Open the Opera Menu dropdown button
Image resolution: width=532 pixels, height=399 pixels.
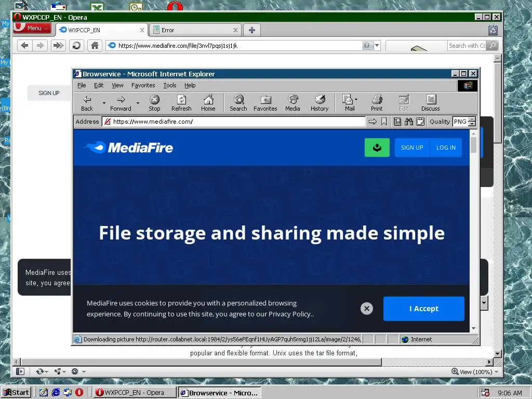[x=33, y=28]
